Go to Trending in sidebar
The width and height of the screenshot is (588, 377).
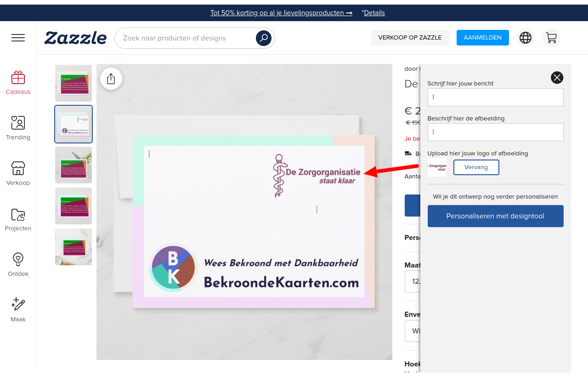click(18, 128)
